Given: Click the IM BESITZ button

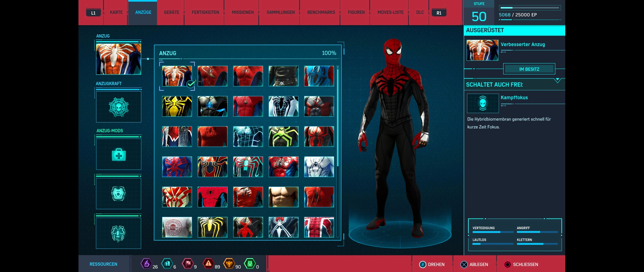Looking at the screenshot, I should (529, 69).
